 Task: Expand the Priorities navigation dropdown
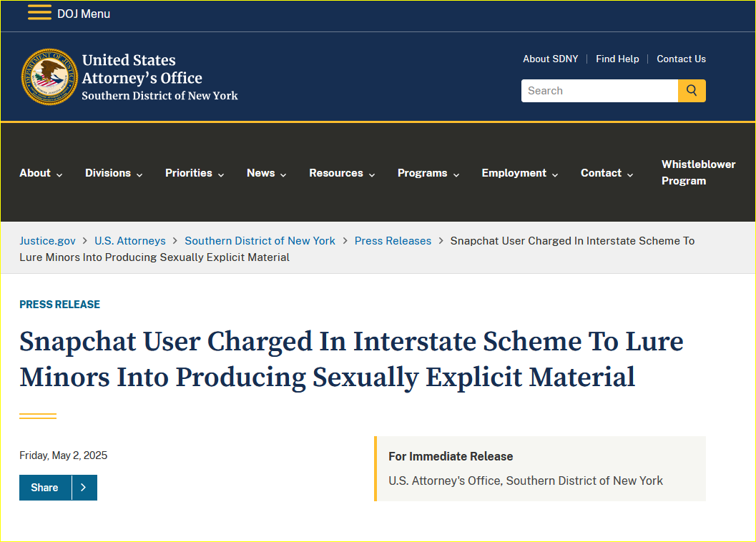[x=195, y=173]
